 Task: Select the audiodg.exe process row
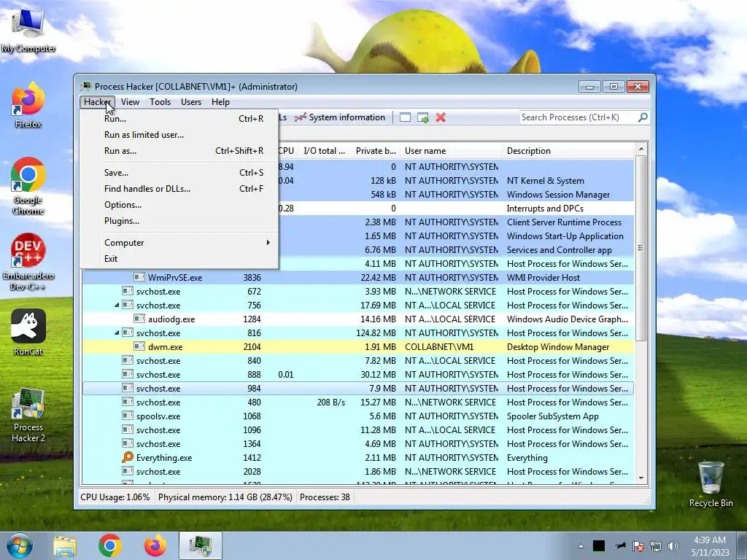pos(358,319)
